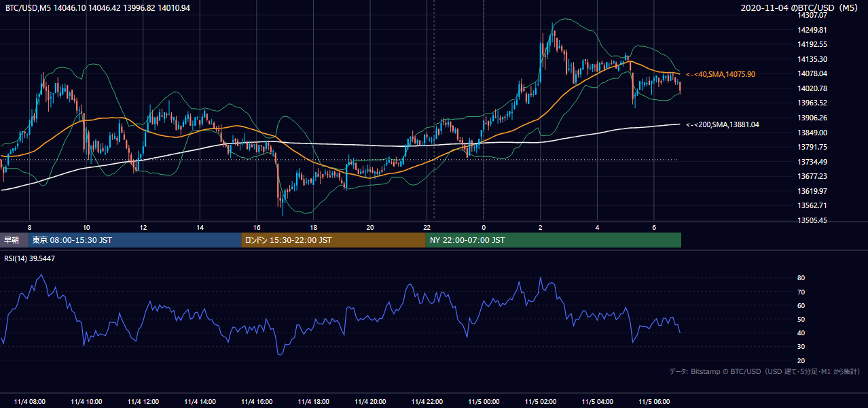Viewport: 868px width, 408px height.
Task: Click the 11/4 10:00 time label
Action: 86,401
